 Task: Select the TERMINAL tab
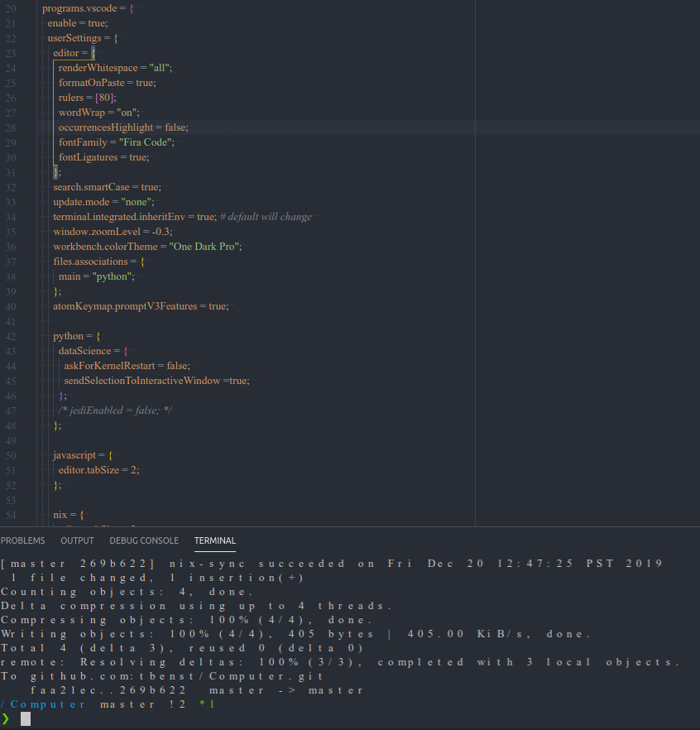[214, 540]
